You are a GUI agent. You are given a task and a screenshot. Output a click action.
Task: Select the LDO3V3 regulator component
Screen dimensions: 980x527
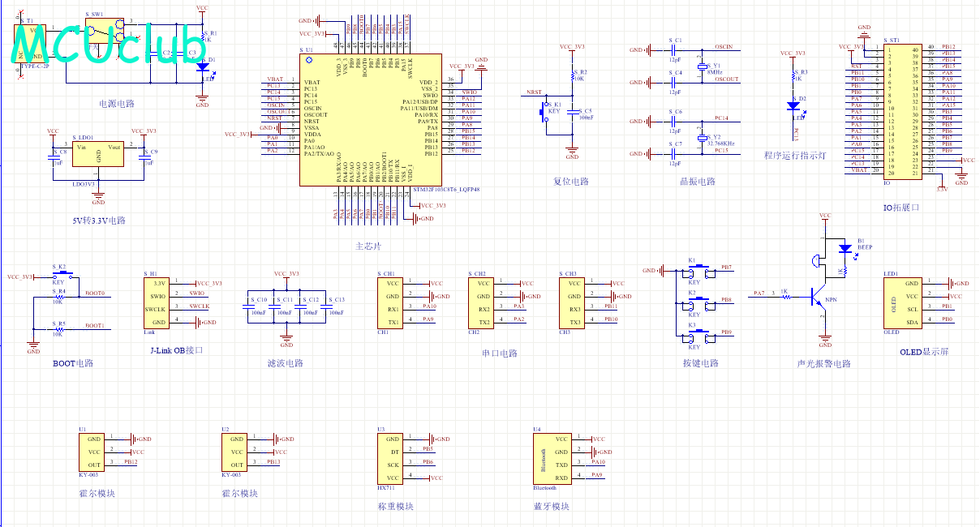point(98,154)
